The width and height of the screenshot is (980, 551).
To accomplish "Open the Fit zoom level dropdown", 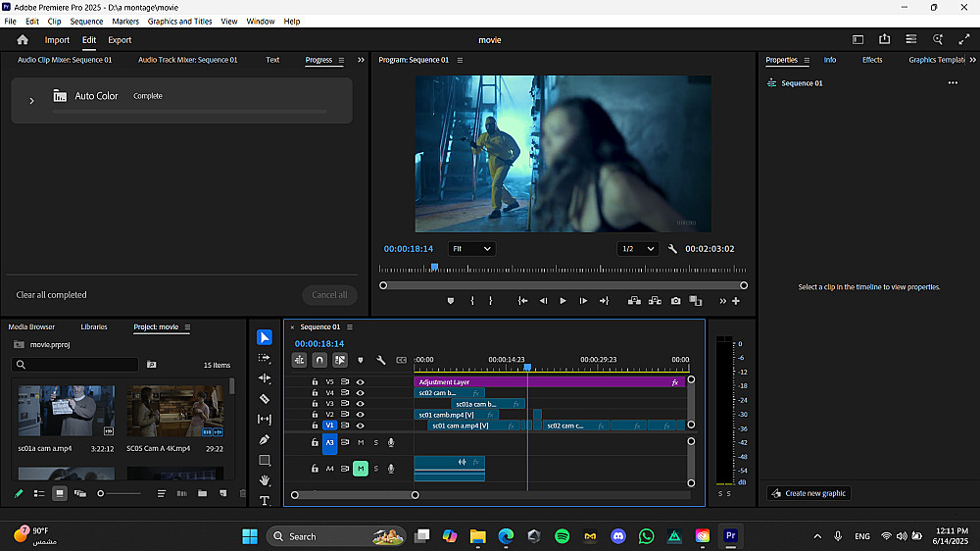I will [x=471, y=249].
